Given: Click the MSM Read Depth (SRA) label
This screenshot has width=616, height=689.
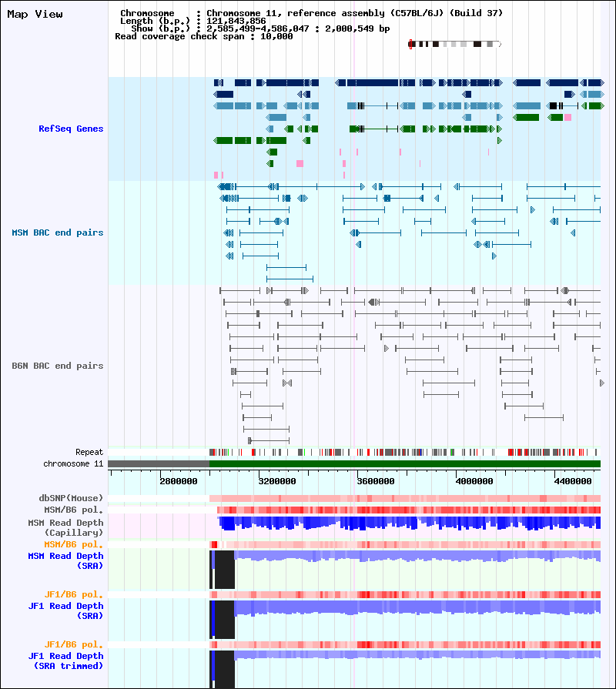Looking at the screenshot, I should 66,560.
